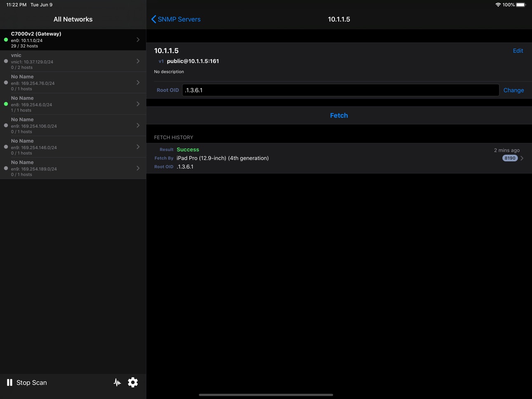Expand chevron for en8 169.254.76.0/24
The image size is (532, 399).
(138, 83)
